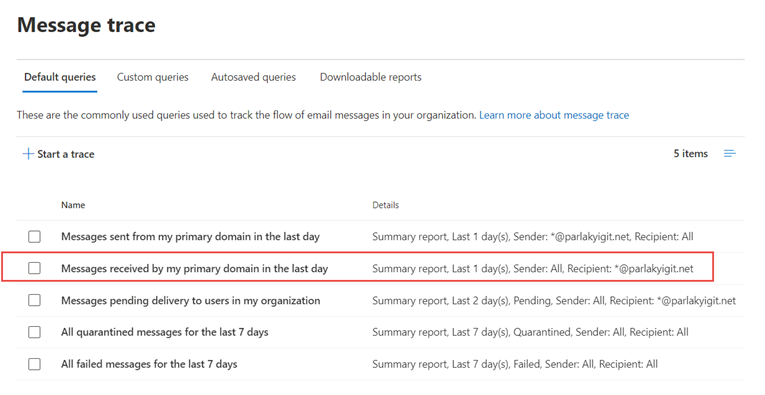Viewport: 765px width, 395px height.
Task: Select details 'Last 1 day(s), Sender: All, Recipient: *@parlakyigit.net'
Action: [x=572, y=269]
